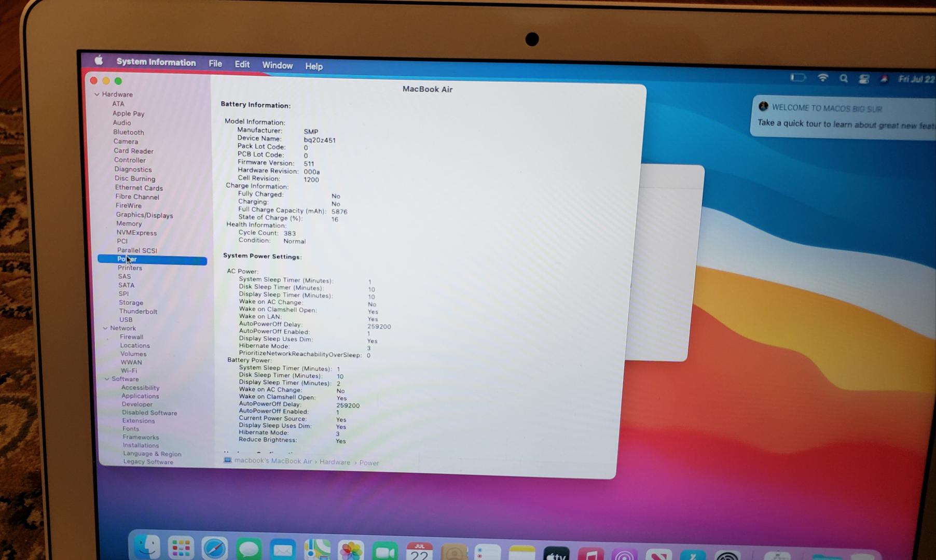The image size is (936, 560).
Task: Select Bluetooth in the sidebar
Action: tap(129, 132)
